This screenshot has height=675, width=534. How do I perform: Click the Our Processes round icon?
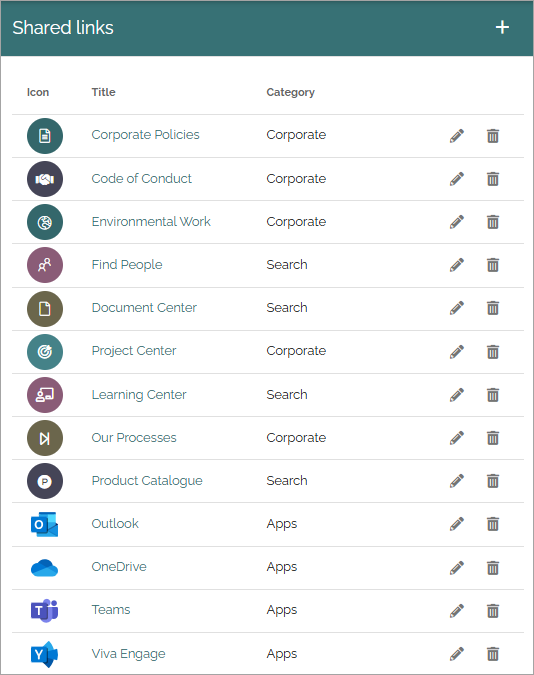point(45,438)
